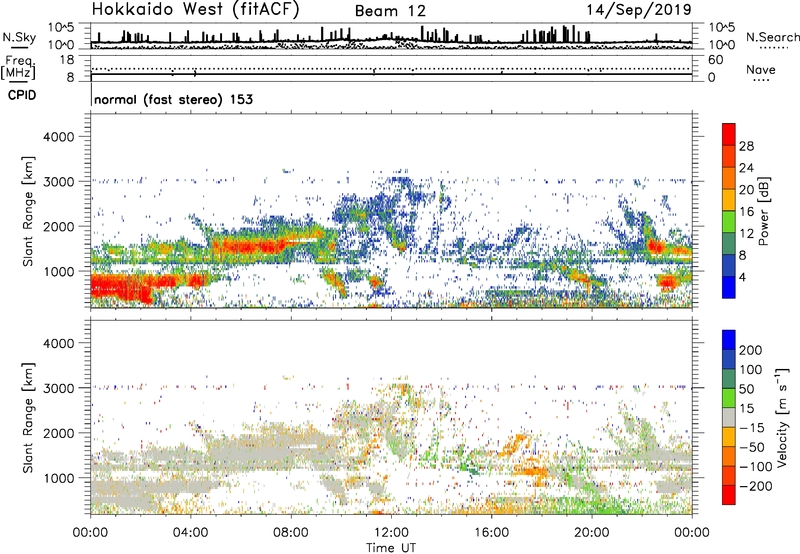800x554 pixels.
Task: Click the blue 4 dB power color band
Action: pos(729,287)
